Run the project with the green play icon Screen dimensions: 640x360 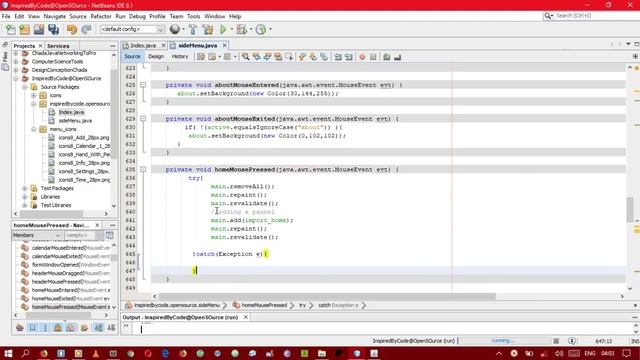coord(223,29)
